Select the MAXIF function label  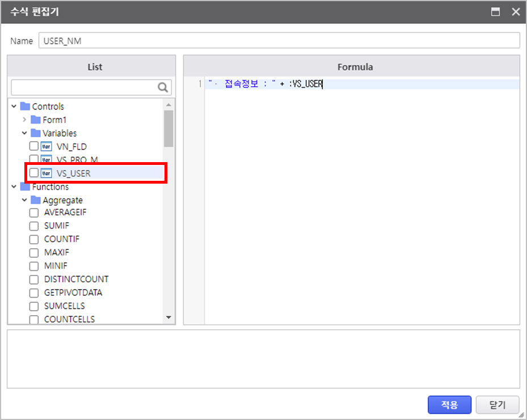[57, 252]
